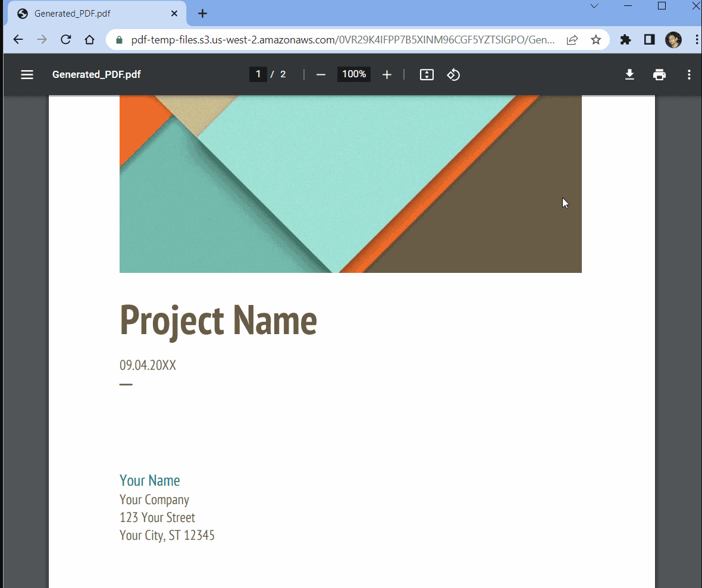This screenshot has width=702, height=588.
Task: Select the zoom percentage field showing 100%
Action: point(354,74)
